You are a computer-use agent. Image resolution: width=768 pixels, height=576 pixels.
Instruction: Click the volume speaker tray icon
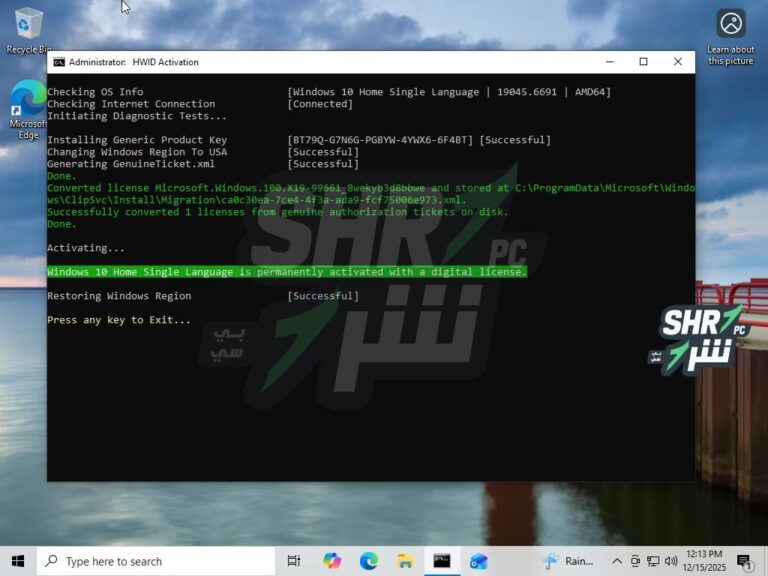(x=671, y=561)
